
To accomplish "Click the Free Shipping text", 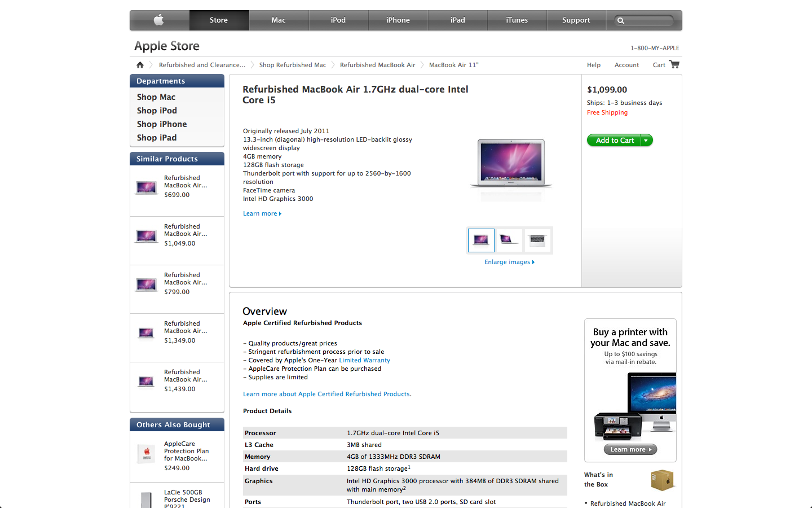I will pyautogui.click(x=607, y=112).
